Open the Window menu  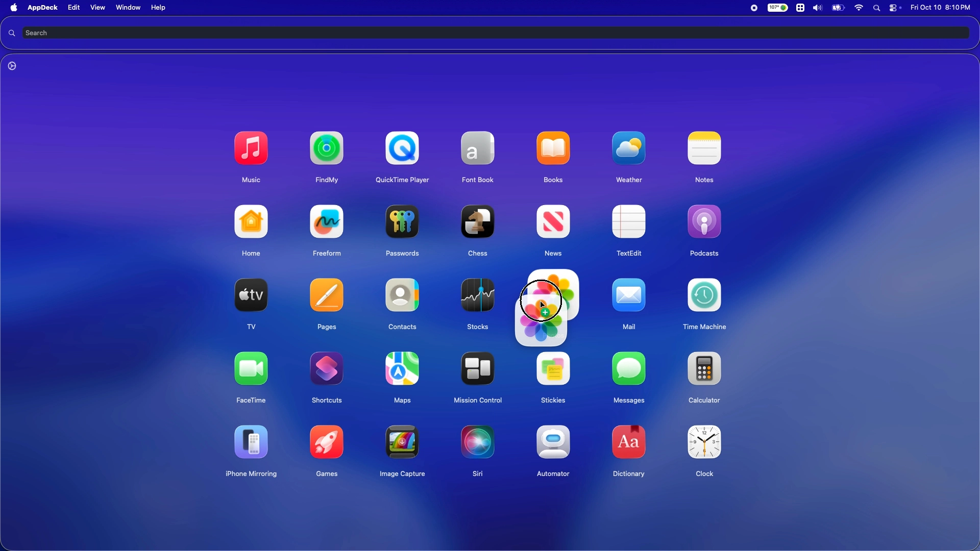coord(128,8)
